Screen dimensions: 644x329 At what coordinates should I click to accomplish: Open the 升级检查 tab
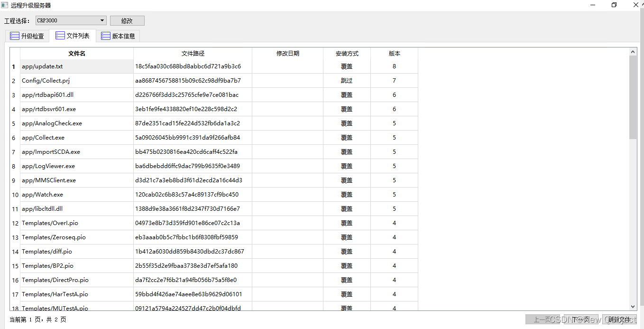click(28, 36)
